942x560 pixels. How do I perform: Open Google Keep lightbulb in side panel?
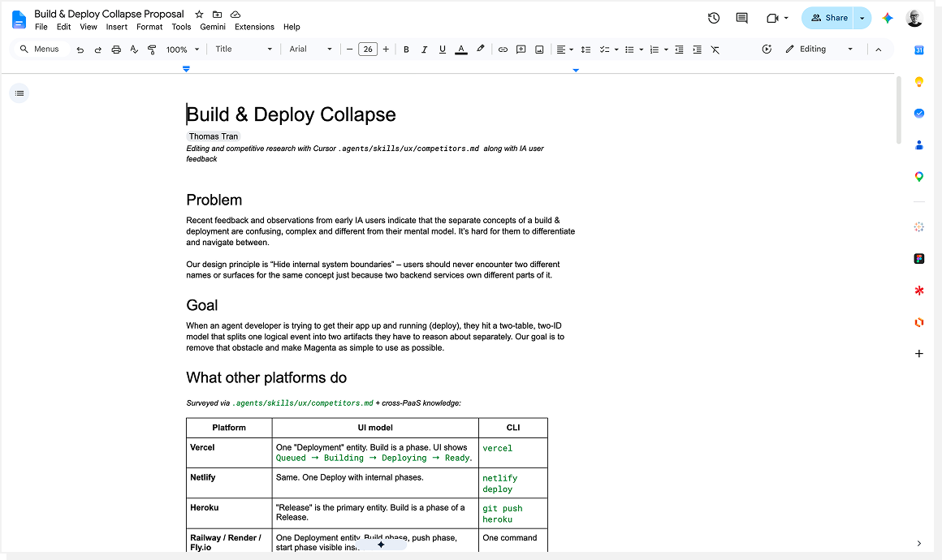(918, 82)
